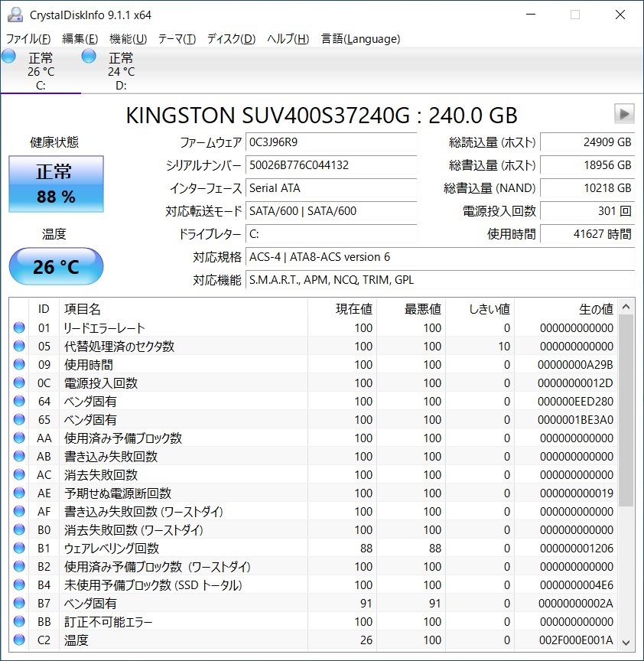The width and height of the screenshot is (644, 661).
Task: Open the 機能(U) menu
Action: pos(128,39)
